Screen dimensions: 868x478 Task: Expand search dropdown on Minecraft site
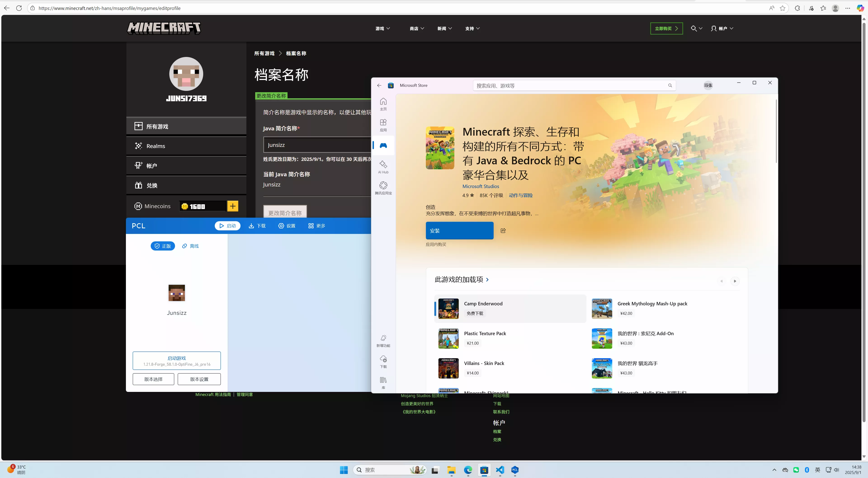click(x=696, y=29)
